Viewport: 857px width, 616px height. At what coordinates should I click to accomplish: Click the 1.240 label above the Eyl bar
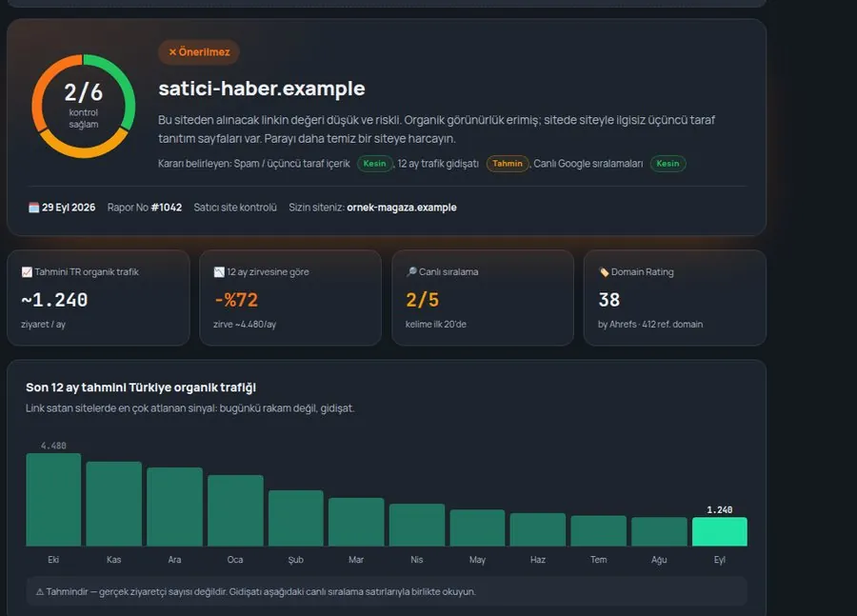(720, 510)
